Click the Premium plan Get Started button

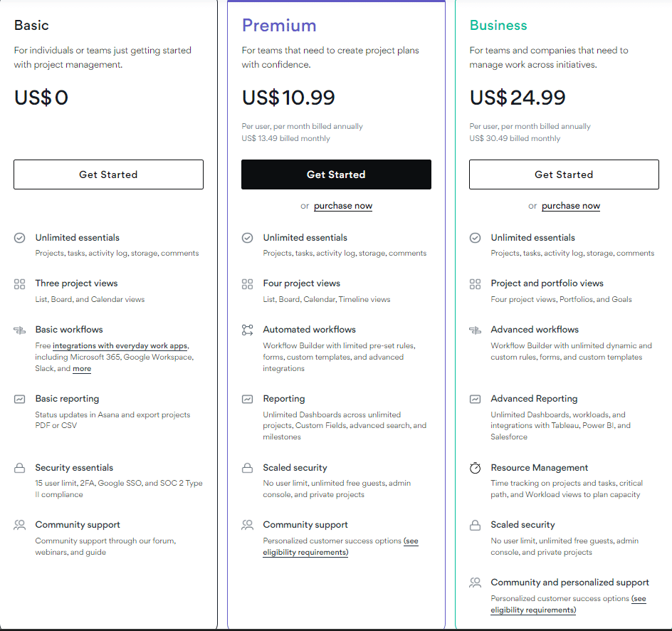(336, 174)
